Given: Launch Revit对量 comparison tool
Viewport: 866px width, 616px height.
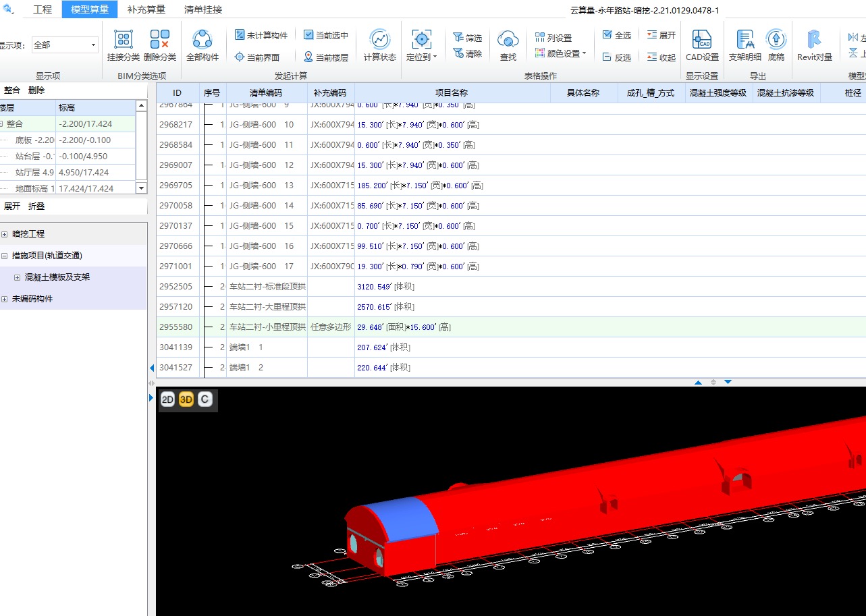Looking at the screenshot, I should point(814,39).
